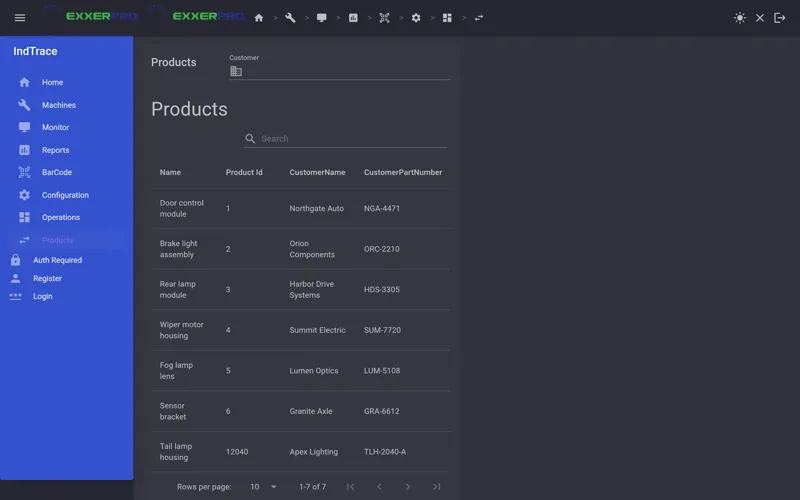
Task: Select Configuration in the sidebar
Action: click(x=66, y=195)
